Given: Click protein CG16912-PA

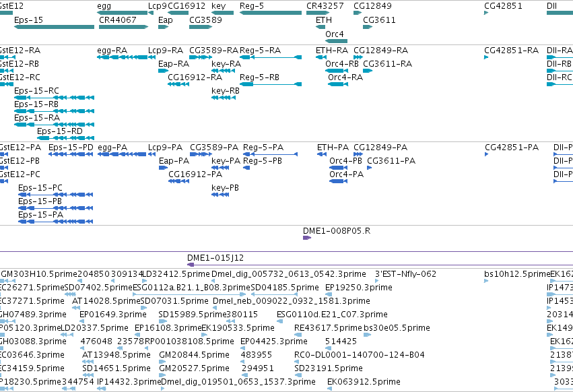Looking at the screenshot, I should [x=178, y=181].
